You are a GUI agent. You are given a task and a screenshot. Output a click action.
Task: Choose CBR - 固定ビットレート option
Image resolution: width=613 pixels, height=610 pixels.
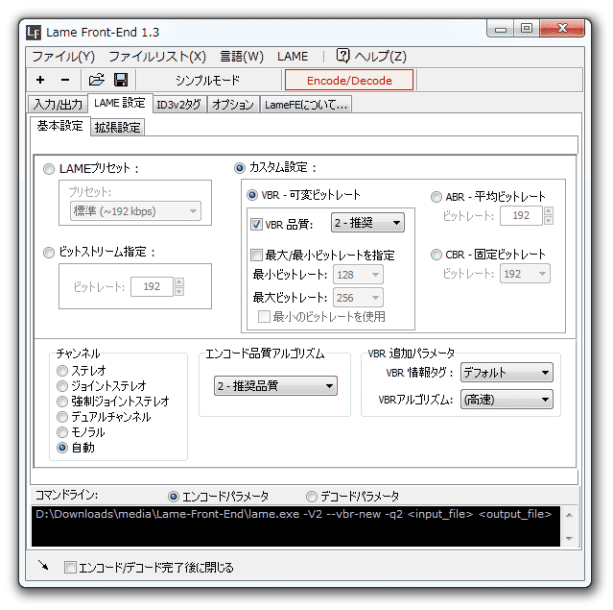tap(436, 255)
